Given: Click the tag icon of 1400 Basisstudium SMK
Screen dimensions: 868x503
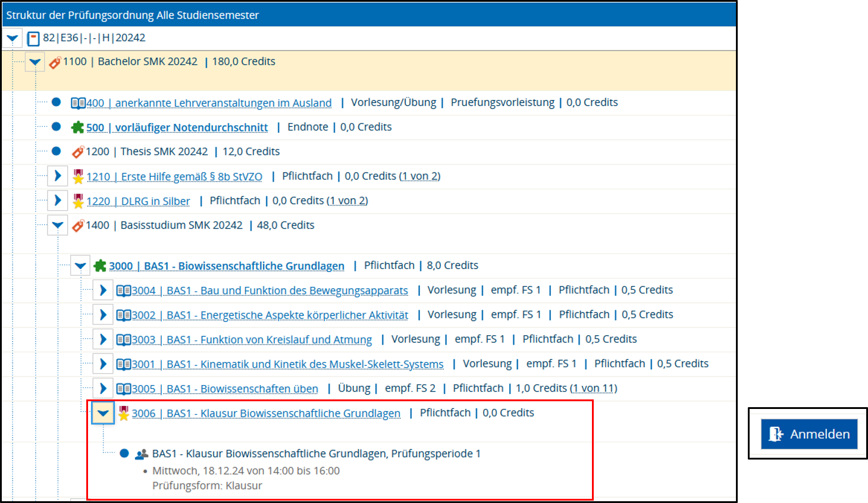Looking at the screenshot, I should point(77,226).
